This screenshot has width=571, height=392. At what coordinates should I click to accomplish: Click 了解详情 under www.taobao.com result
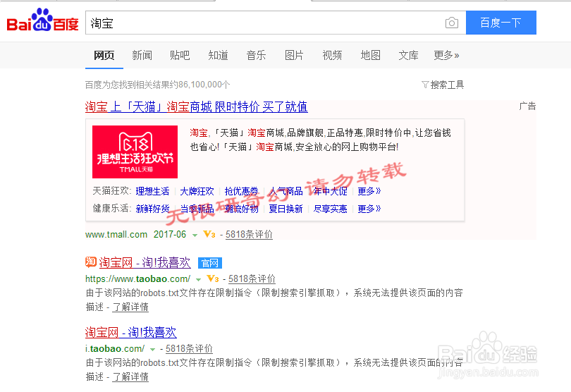pos(130,307)
